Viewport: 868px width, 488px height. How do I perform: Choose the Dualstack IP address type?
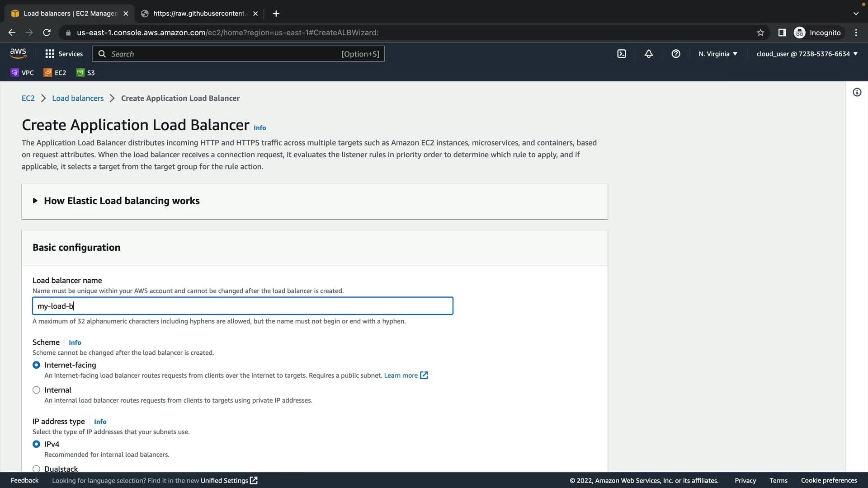point(37,469)
